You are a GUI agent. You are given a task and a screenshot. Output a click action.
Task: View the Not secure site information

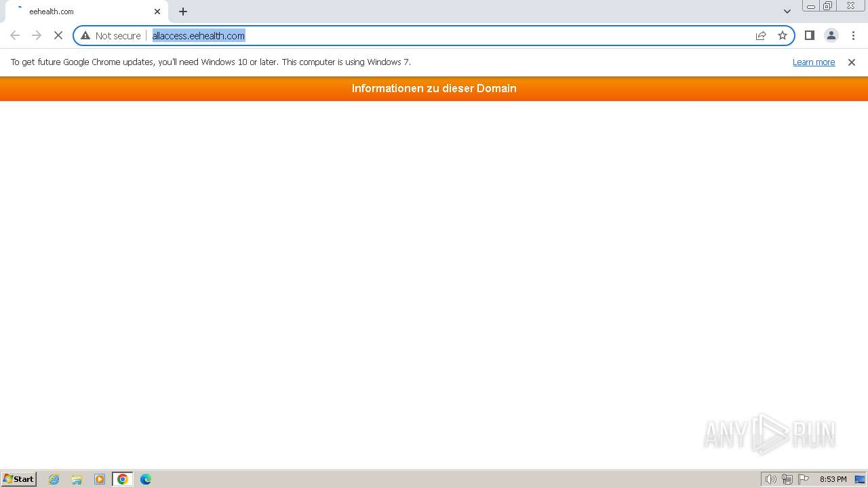[x=111, y=35]
